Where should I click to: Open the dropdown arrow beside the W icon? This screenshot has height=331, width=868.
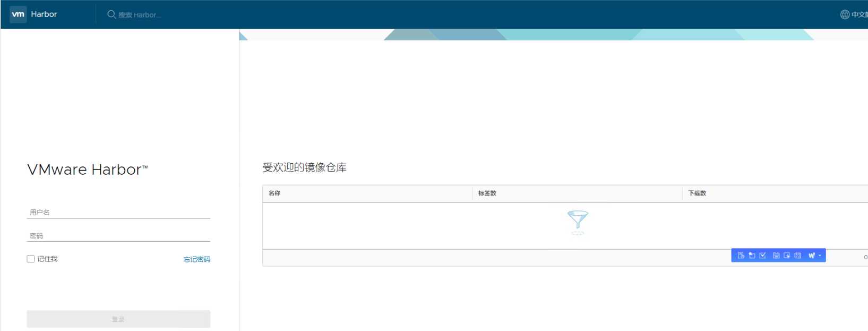pyautogui.click(x=820, y=256)
